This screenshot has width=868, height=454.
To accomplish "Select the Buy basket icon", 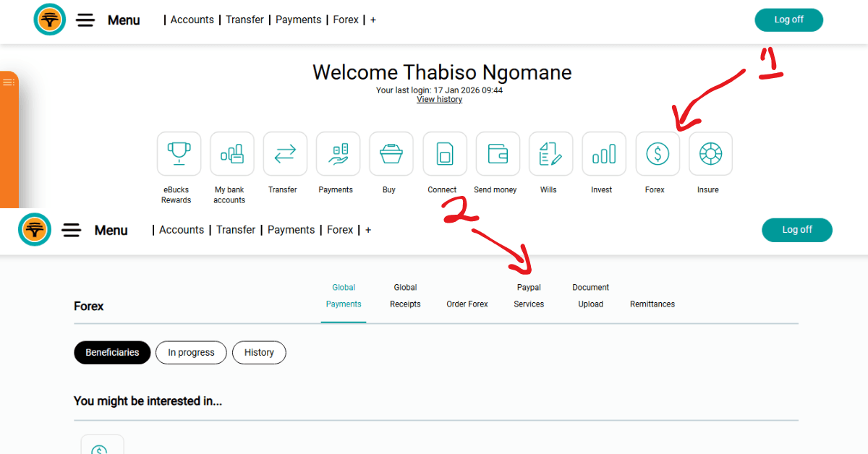I will point(391,153).
